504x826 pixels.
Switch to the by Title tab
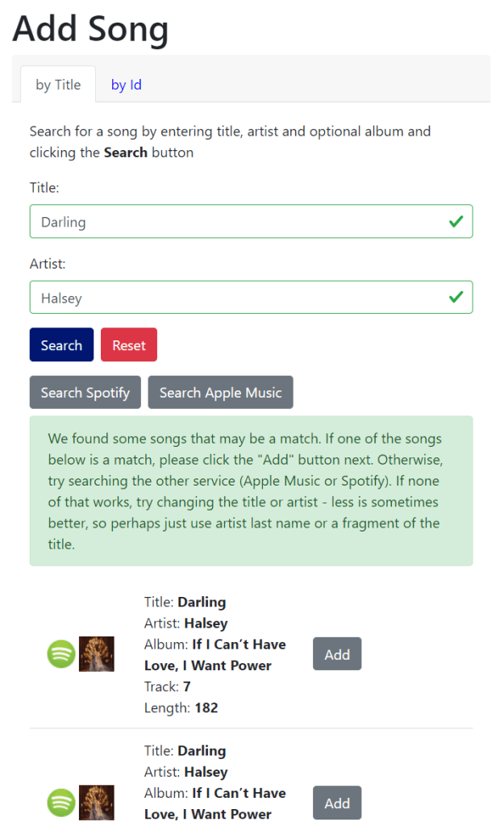(x=58, y=85)
